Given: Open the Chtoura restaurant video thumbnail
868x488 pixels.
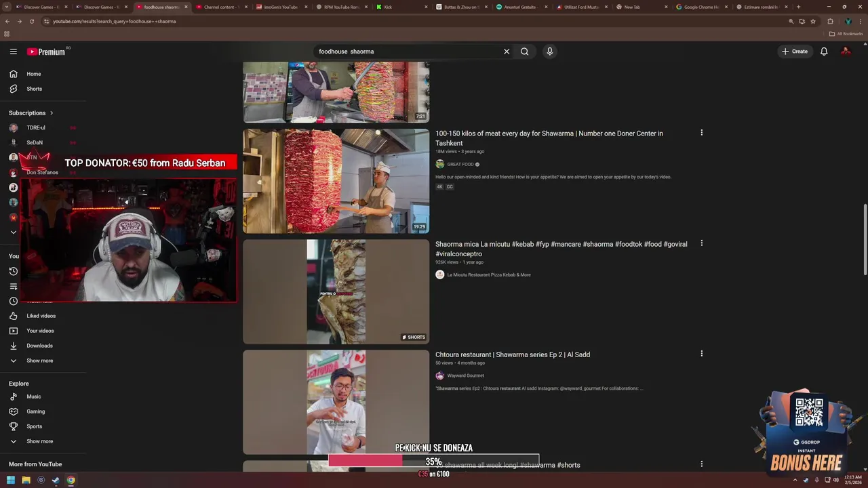Looking at the screenshot, I should pos(336,402).
